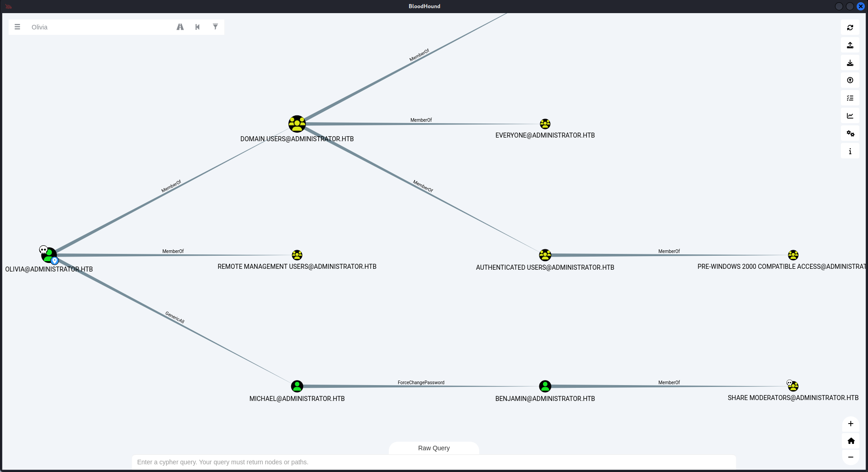The image size is (868, 472).
Task: Open the edge filter funnel icon
Action: [x=215, y=27]
